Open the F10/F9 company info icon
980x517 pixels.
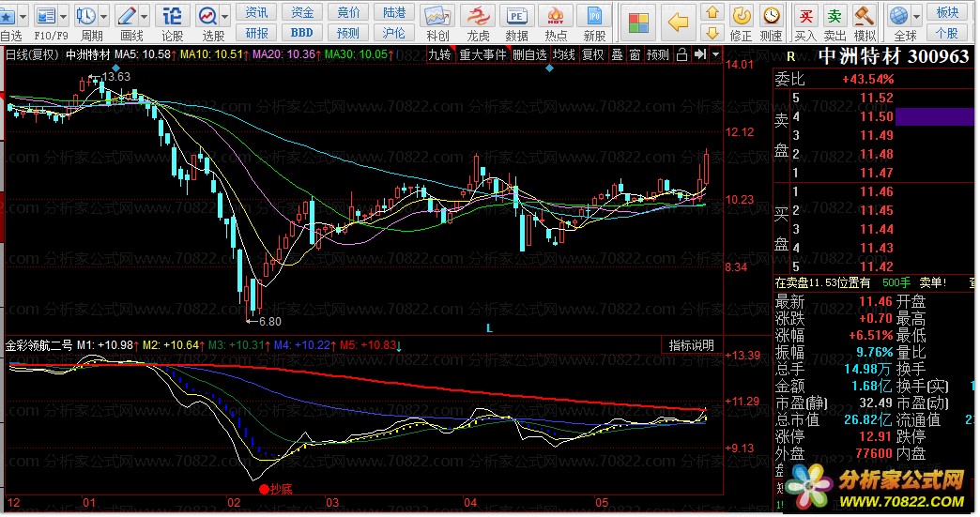pyautogui.click(x=46, y=16)
